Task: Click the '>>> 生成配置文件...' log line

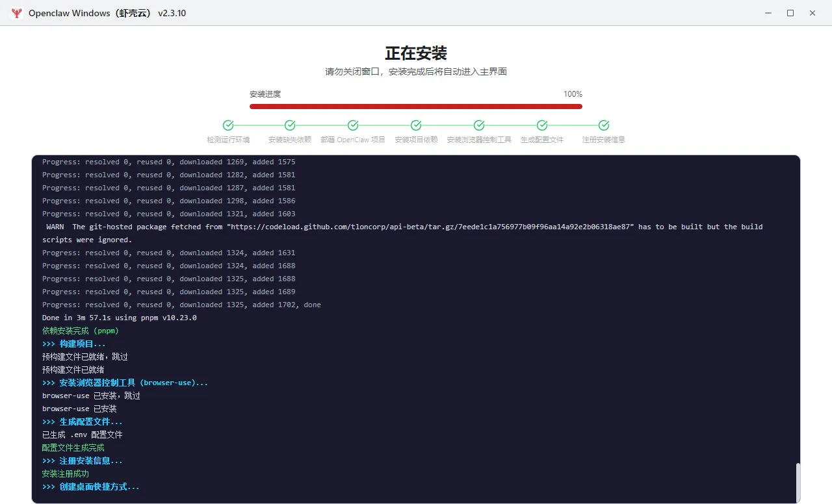Action: coord(83,422)
